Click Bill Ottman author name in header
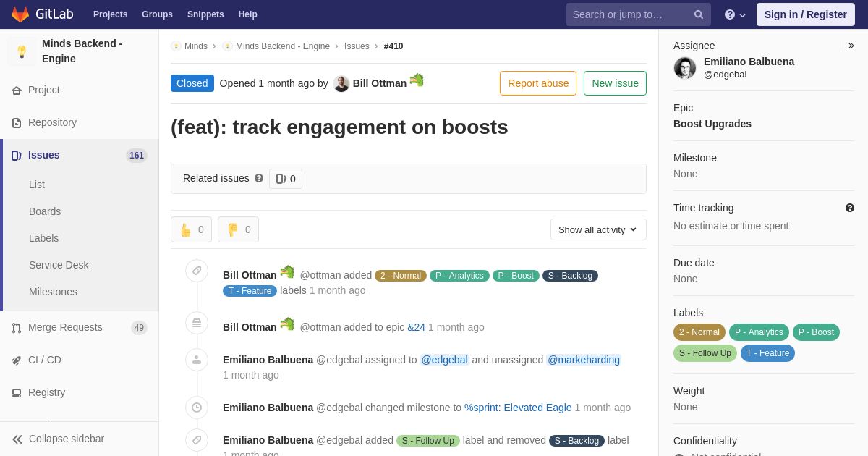Screen dimensions: 868x456 [x=380, y=83]
